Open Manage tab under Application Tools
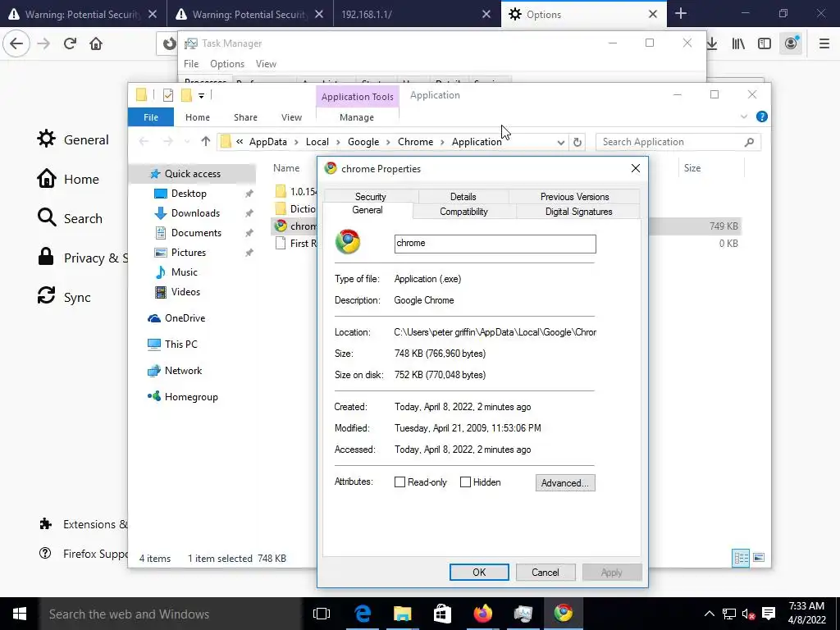This screenshot has height=630, width=840. coord(357,116)
